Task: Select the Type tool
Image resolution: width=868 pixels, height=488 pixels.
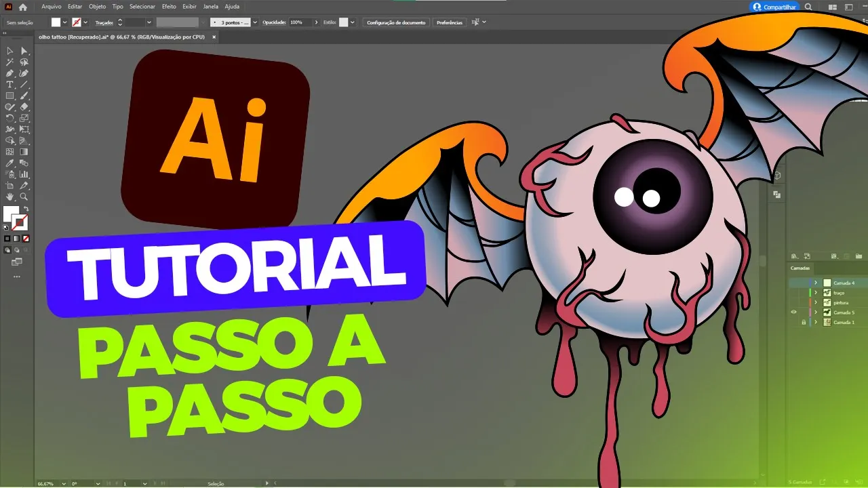Action: click(x=10, y=85)
